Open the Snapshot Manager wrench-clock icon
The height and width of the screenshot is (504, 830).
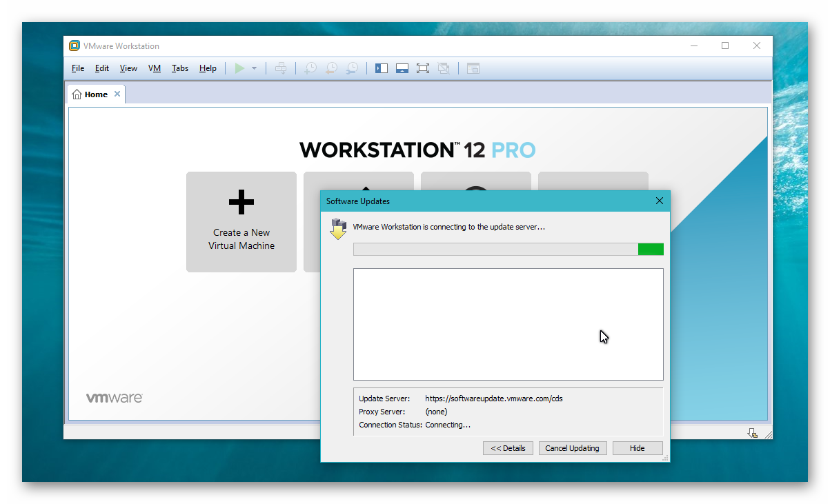click(352, 68)
